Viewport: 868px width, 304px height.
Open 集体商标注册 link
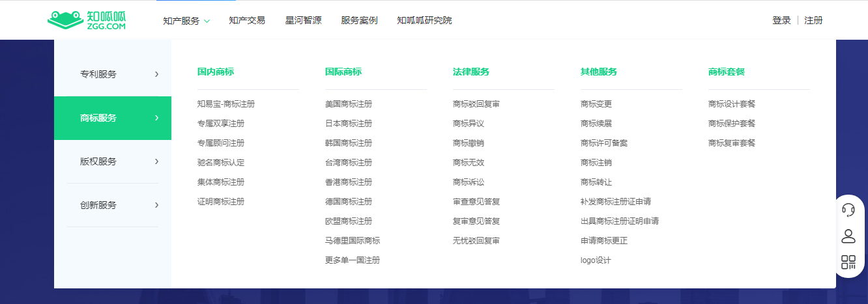coord(221,182)
